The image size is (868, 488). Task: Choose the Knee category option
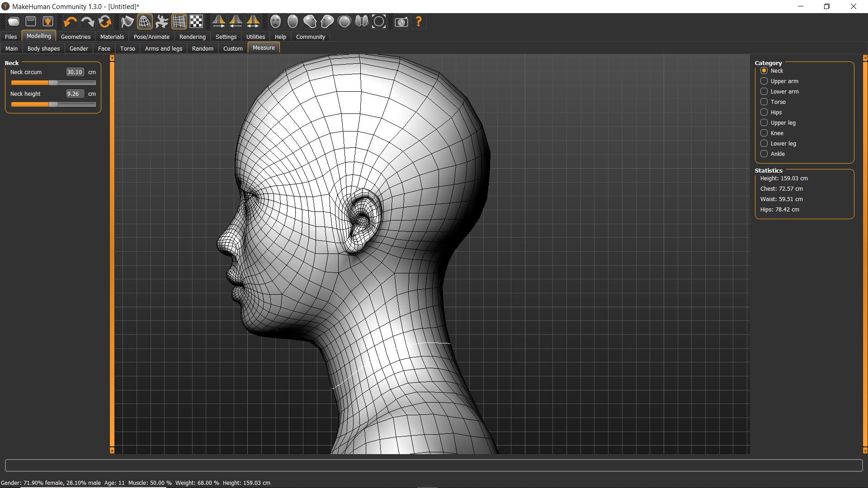[764, 133]
